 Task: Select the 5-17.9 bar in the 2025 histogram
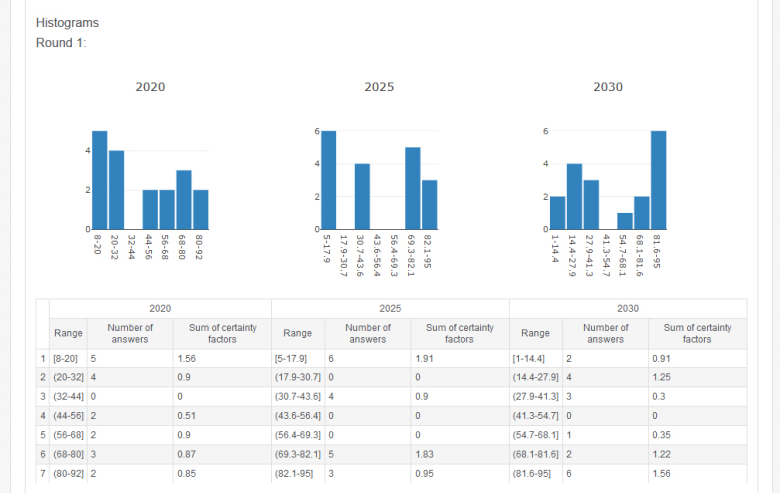[329, 180]
